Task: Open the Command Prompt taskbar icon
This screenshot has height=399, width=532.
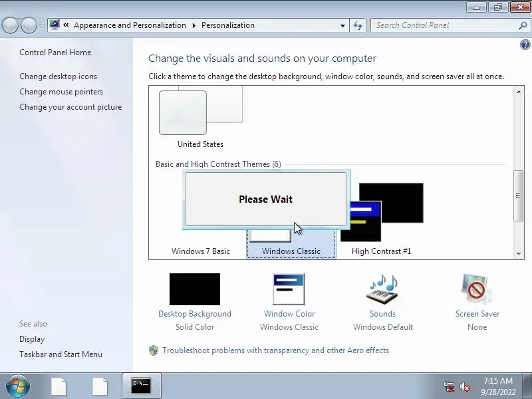Action: (x=141, y=386)
